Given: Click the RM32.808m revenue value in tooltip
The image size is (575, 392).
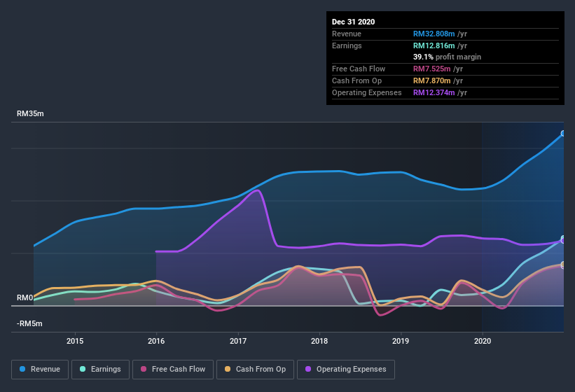Looking at the screenshot, I should pyautogui.click(x=434, y=34).
